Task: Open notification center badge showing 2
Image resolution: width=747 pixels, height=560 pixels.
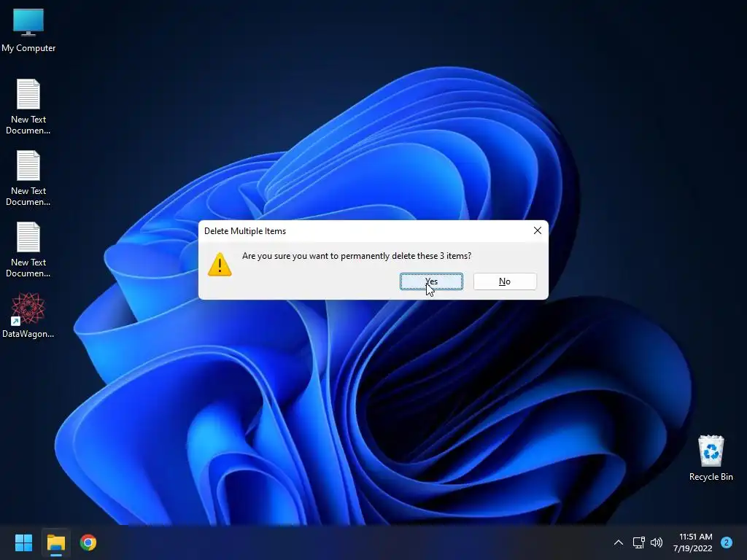Action: point(727,542)
